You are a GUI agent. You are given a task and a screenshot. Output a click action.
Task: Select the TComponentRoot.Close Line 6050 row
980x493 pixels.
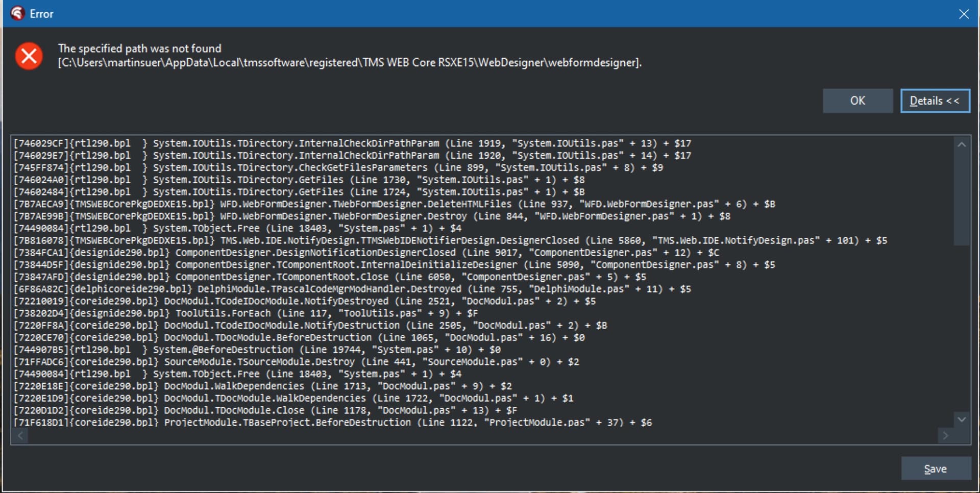click(330, 277)
